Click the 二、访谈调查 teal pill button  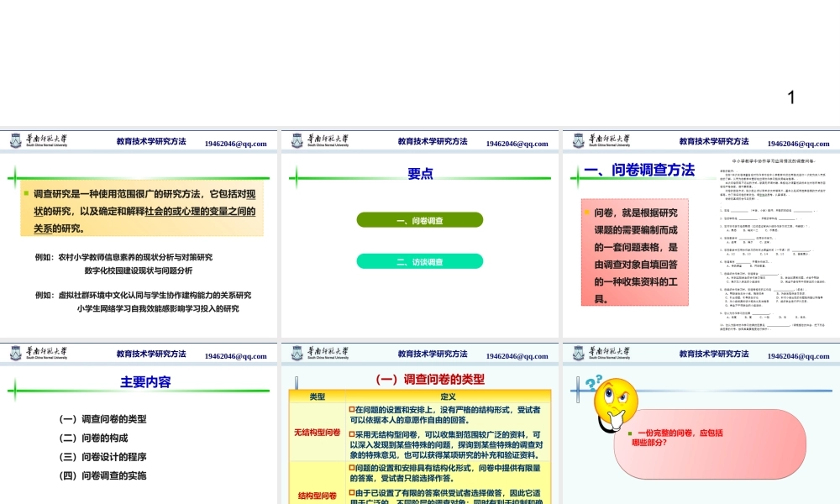pyautogui.click(x=420, y=260)
